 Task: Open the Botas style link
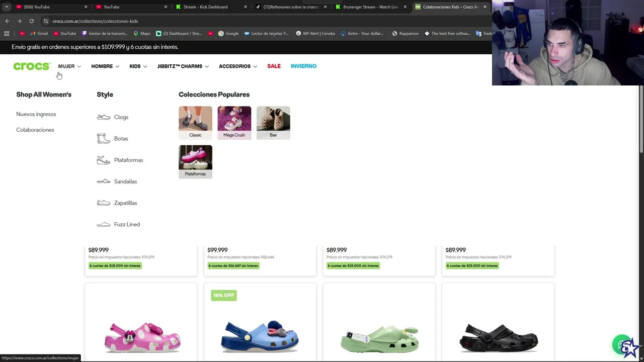click(112, 138)
